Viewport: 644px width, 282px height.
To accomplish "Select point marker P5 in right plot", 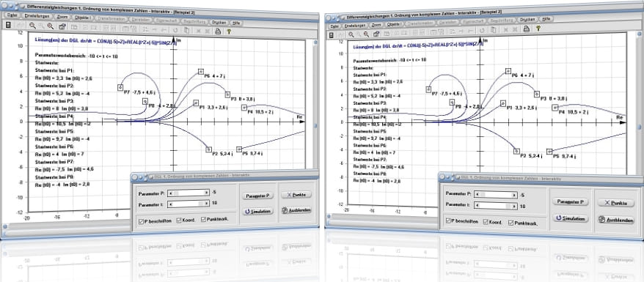I will pos(550,151).
